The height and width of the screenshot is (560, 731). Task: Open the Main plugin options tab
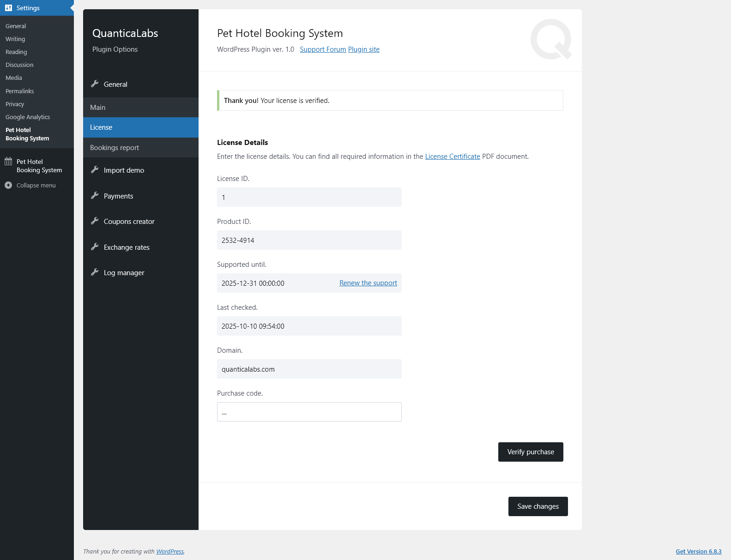click(x=98, y=108)
